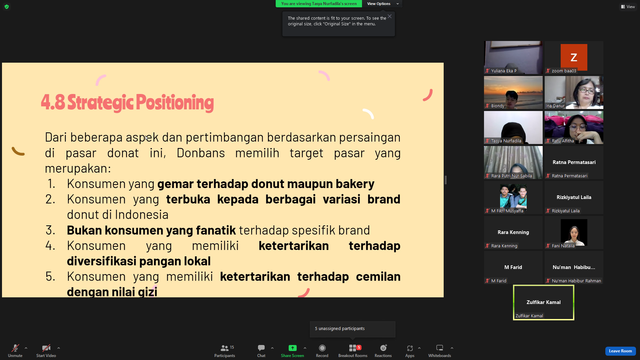
Task: Click muted mic icon beside Fani Natalia
Action: [548, 246]
